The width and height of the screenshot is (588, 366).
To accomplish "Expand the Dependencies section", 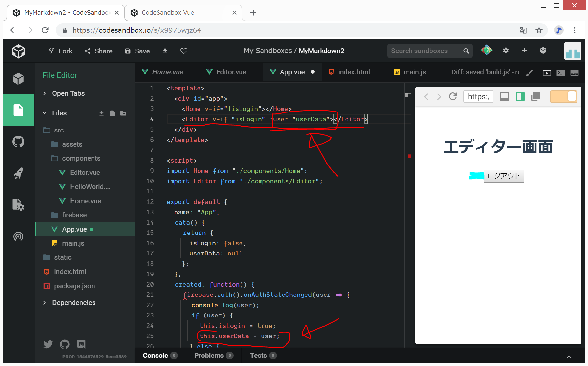I will 74,303.
